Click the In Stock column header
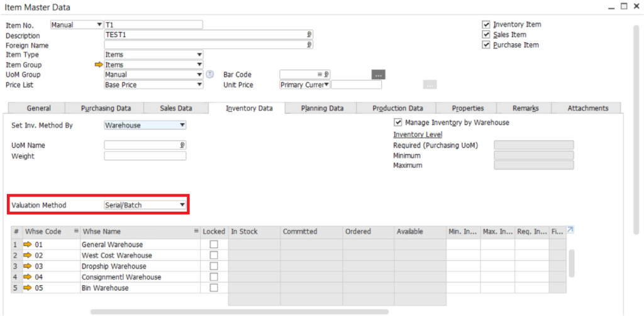644x316 pixels. click(x=254, y=231)
